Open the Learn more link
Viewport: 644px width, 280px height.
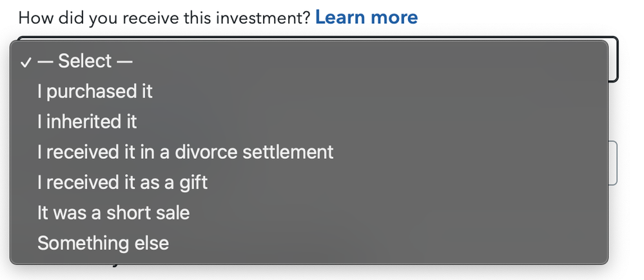click(366, 17)
